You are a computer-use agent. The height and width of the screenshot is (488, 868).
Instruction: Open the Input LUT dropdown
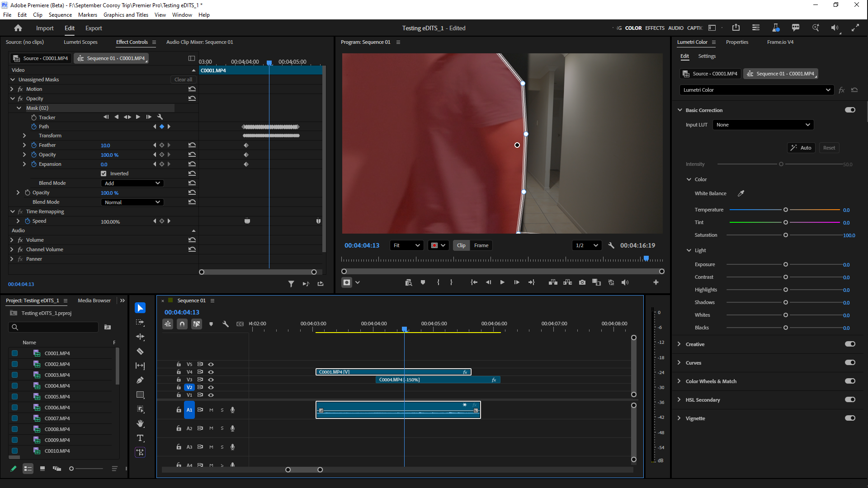[763, 125]
